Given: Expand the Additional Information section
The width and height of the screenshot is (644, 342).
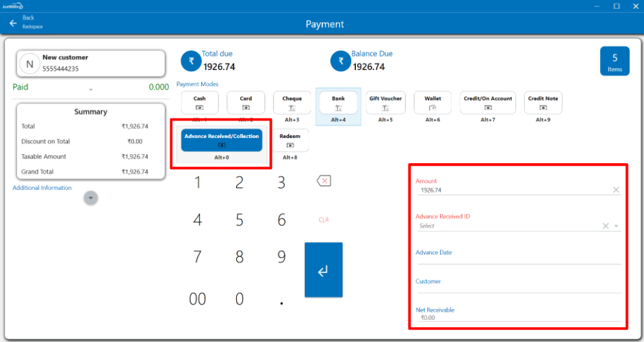Looking at the screenshot, I should click(91, 198).
